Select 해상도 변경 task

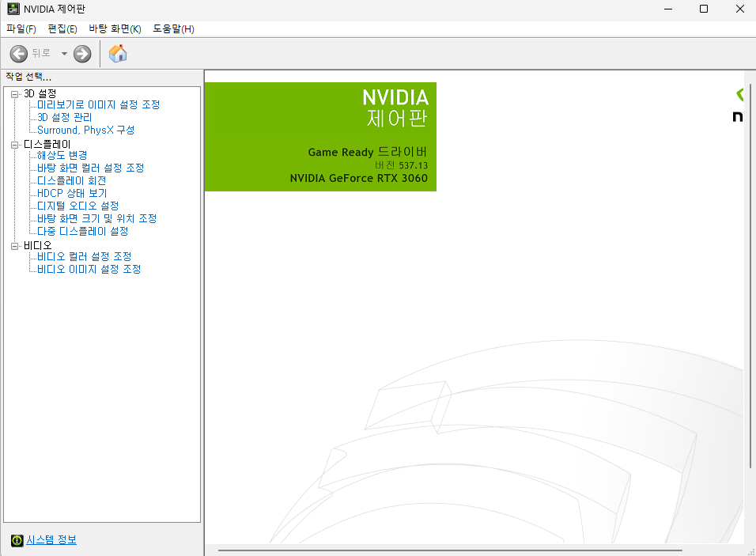click(x=62, y=155)
